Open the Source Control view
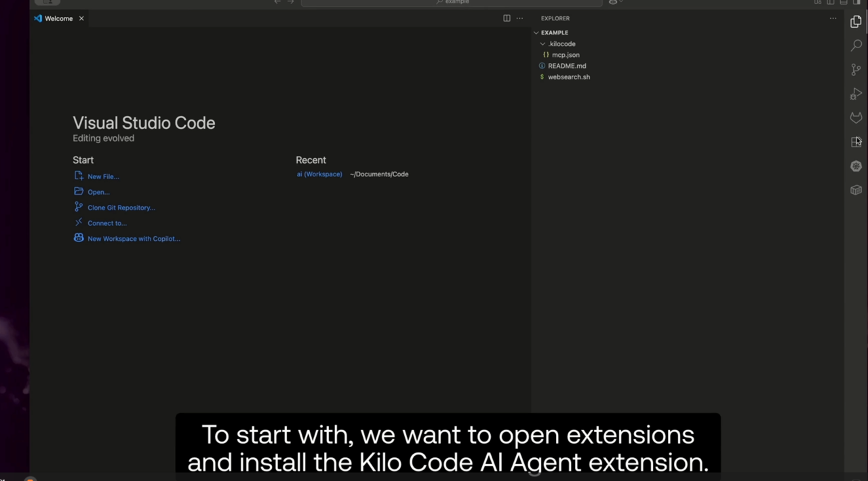This screenshot has width=868, height=481. pos(856,70)
